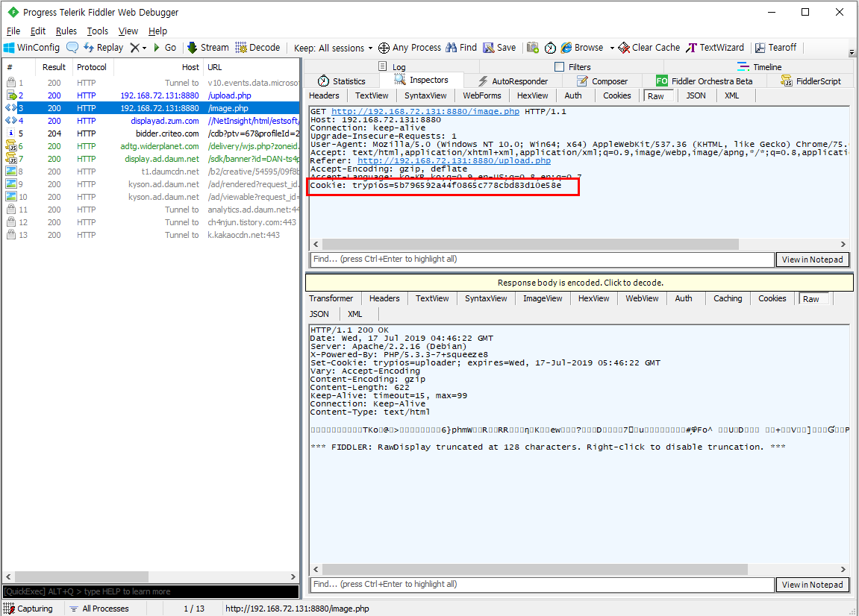Open the Help menu
This screenshot has width=859, height=616.
pyautogui.click(x=157, y=31)
